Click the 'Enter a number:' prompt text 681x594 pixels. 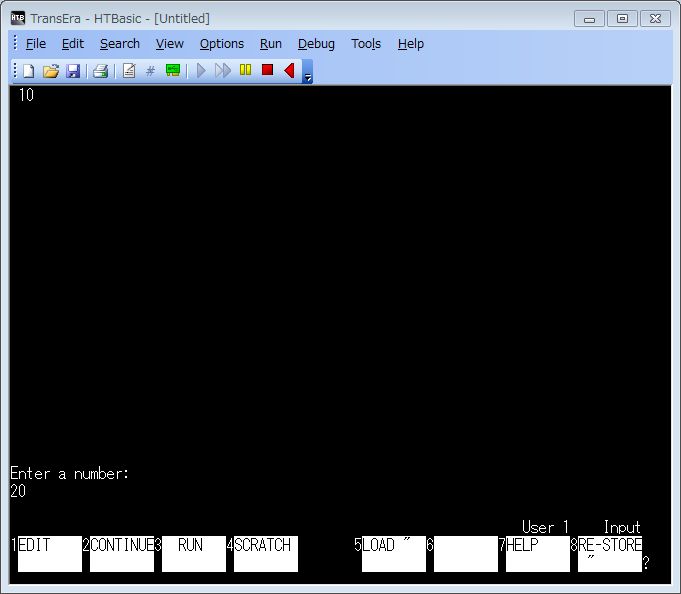[x=69, y=473]
